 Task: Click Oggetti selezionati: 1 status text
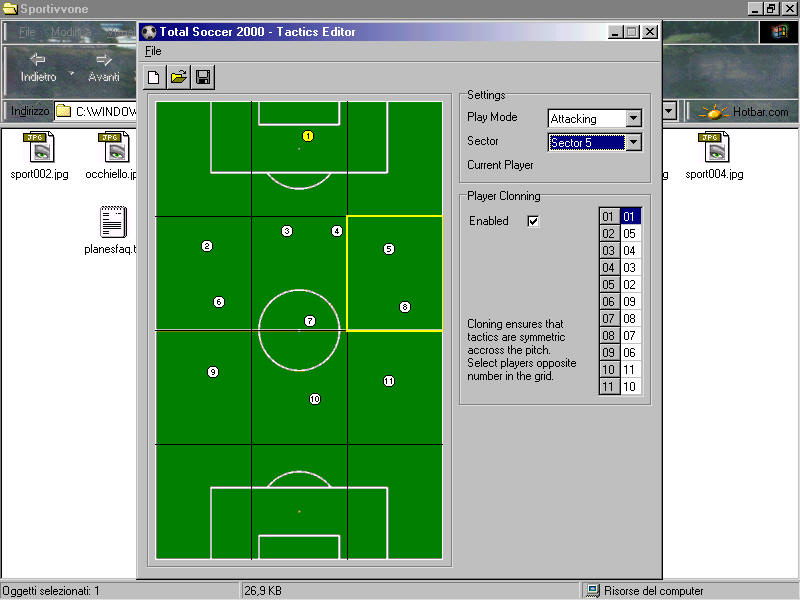coord(51,591)
